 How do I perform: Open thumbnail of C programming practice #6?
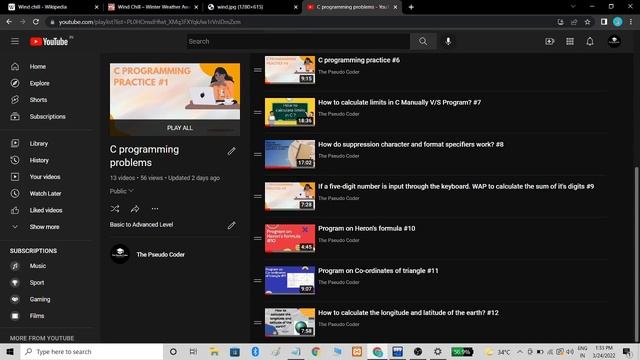pyautogui.click(x=290, y=70)
